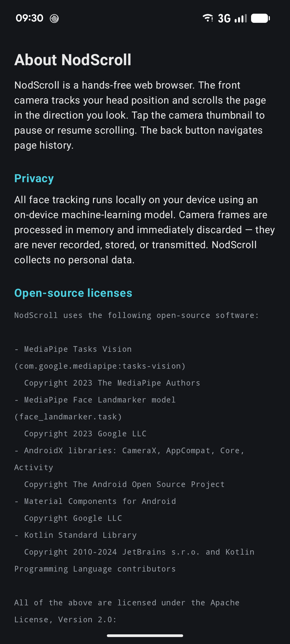This screenshot has height=644, width=290.
Task: Tap "(com.google.mediapipe:tasks-vision)" text
Action: pyautogui.click(x=100, y=366)
